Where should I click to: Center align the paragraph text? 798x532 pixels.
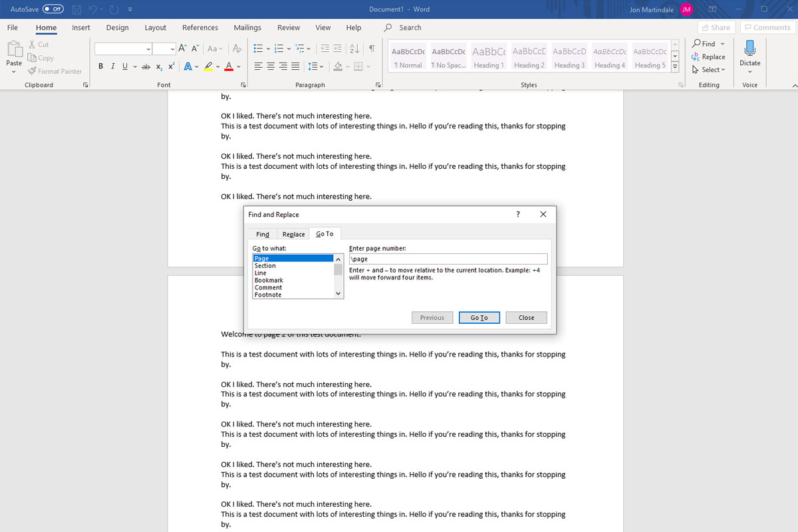[269, 66]
